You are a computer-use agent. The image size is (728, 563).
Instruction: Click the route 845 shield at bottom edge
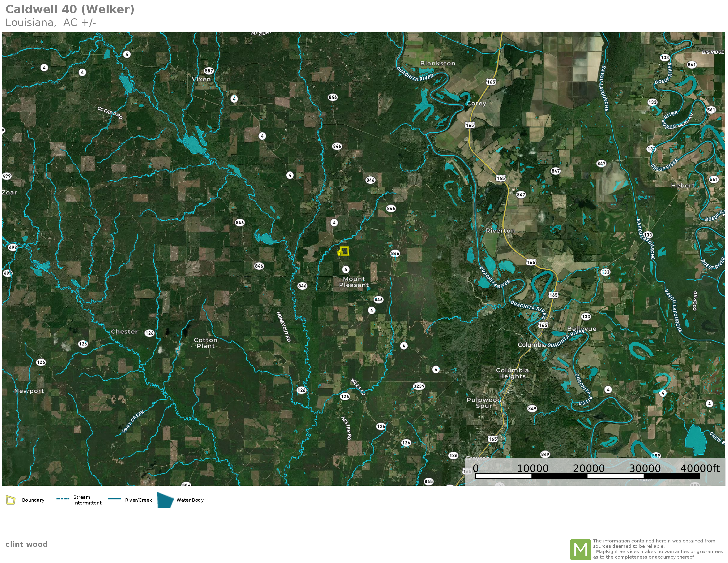click(x=428, y=481)
